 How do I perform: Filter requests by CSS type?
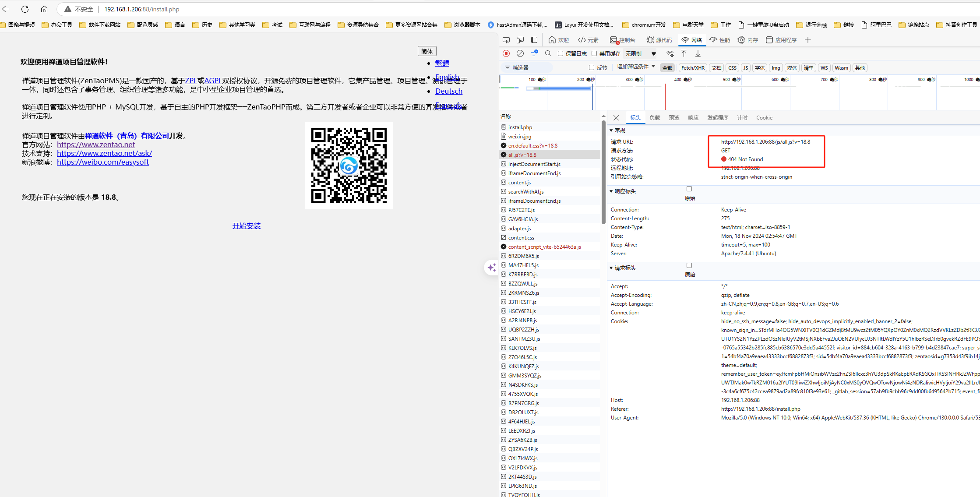coord(732,67)
